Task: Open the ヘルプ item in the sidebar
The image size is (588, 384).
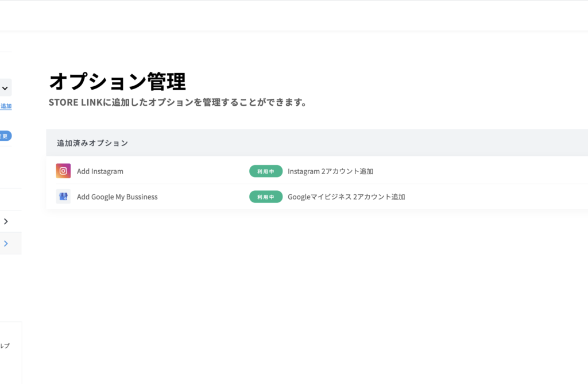Action: tap(4, 346)
